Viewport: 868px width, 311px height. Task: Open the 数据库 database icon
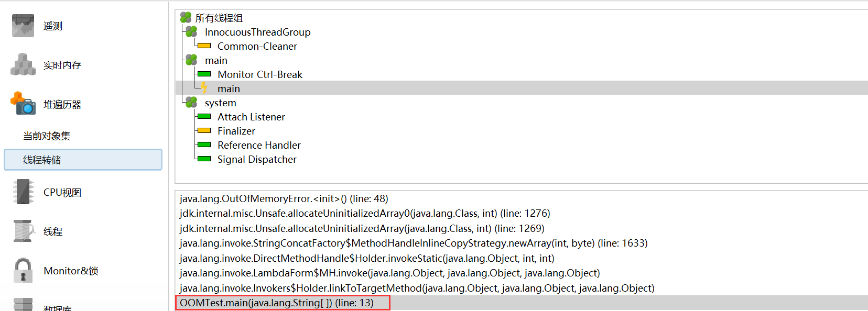23,305
